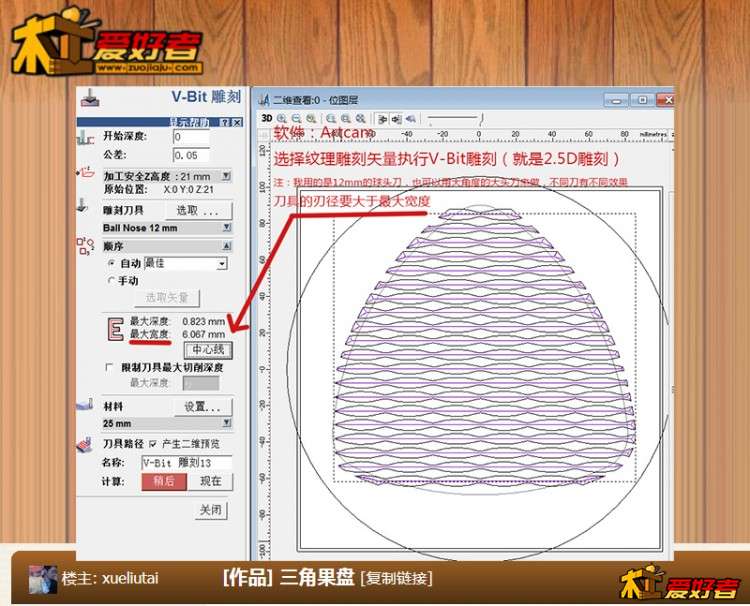
Task: Open the 最佳 ordering dropdown
Action: coord(221,264)
